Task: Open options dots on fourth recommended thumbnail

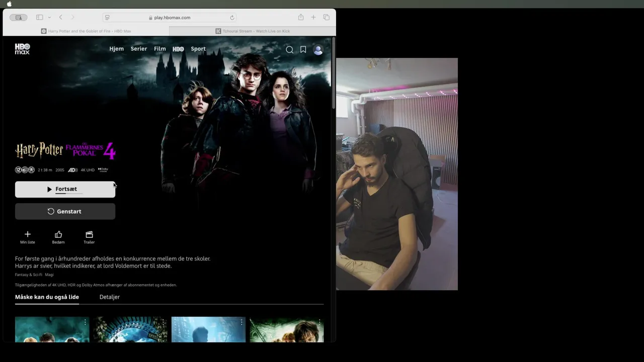Action: (319, 322)
